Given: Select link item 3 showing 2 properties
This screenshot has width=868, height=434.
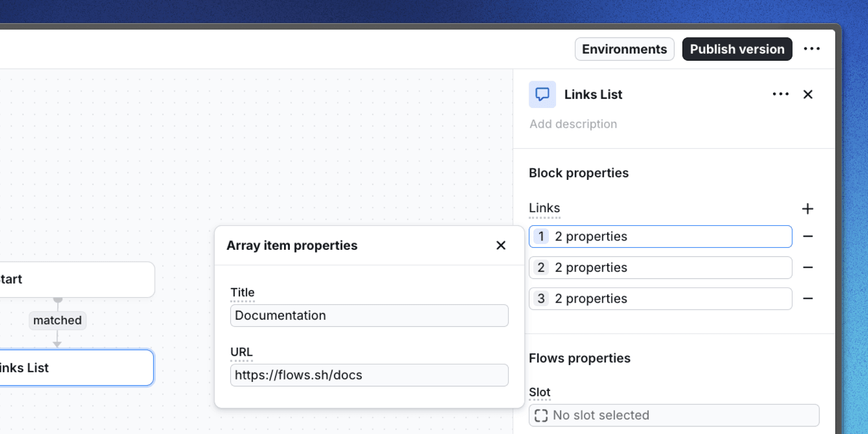Looking at the screenshot, I should 660,298.
